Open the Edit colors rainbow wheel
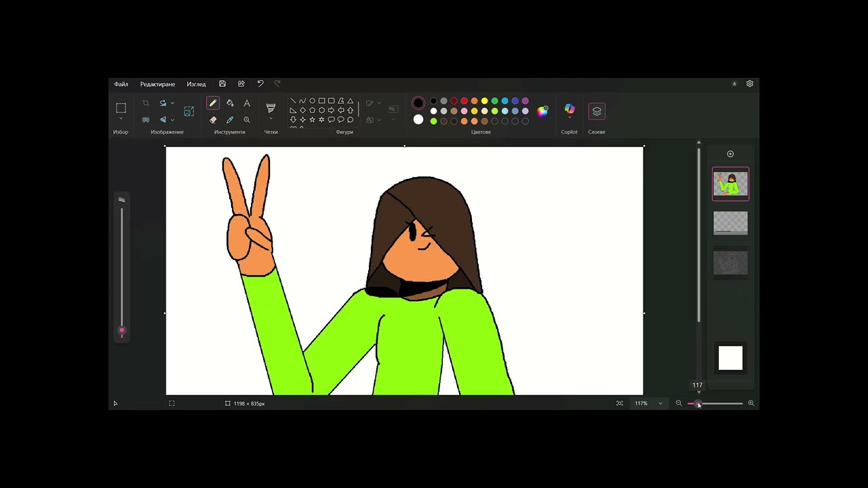This screenshot has width=868, height=488. point(542,112)
